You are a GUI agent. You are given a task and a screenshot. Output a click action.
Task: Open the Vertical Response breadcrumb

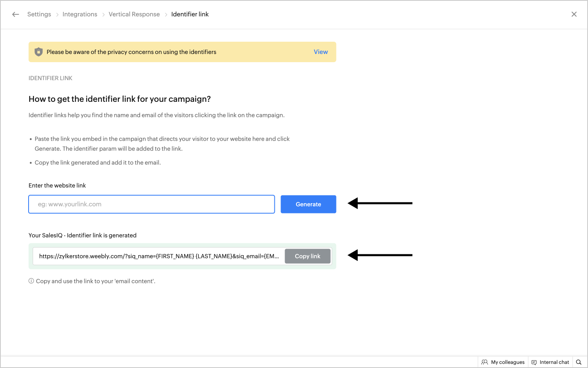(134, 14)
